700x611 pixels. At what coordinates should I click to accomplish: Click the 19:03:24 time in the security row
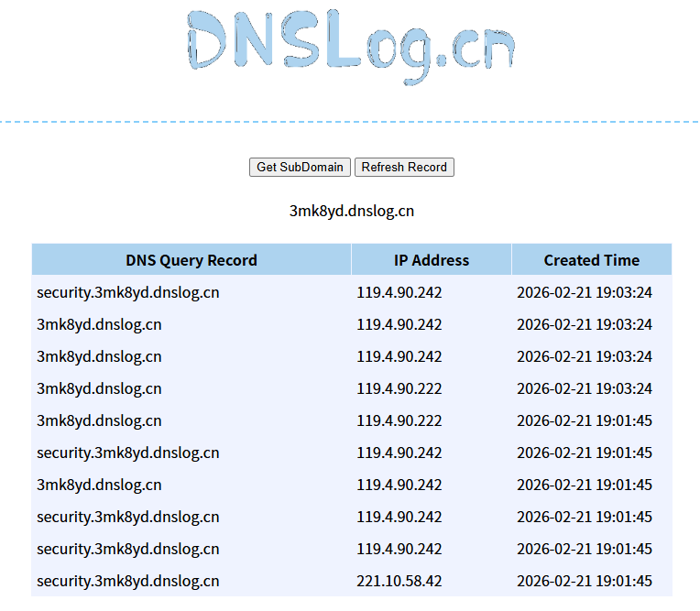coord(585,292)
